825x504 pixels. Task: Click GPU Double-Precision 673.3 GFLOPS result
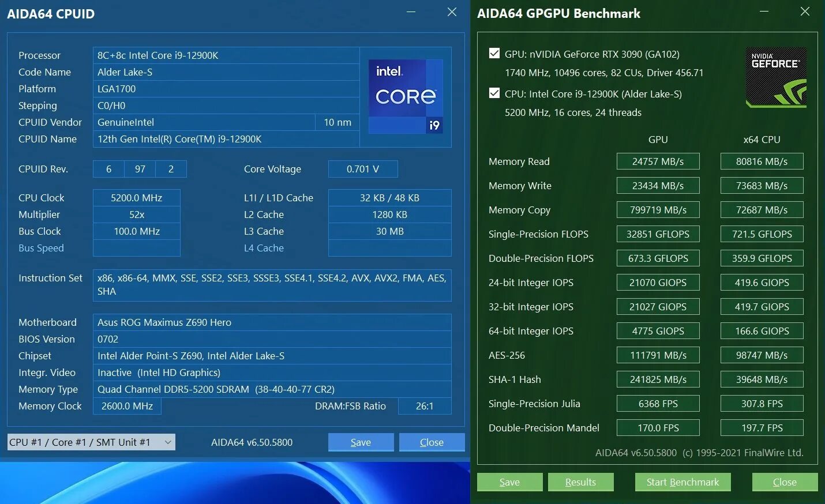658,258
